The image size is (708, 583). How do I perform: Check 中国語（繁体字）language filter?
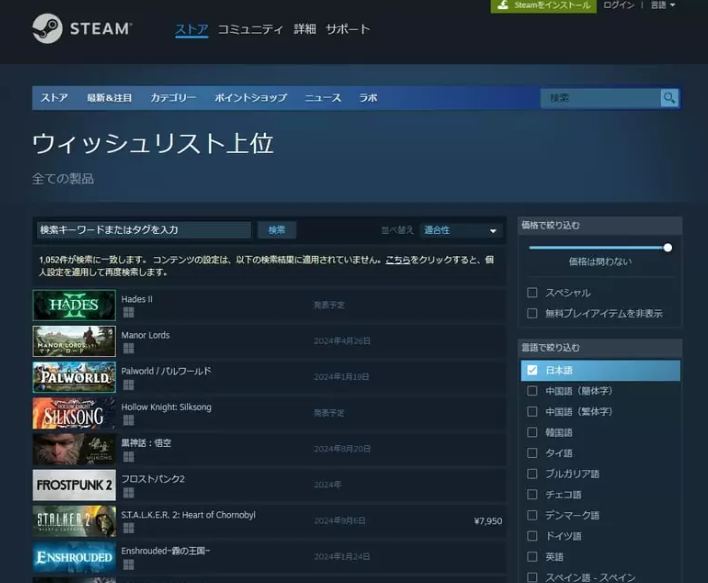pos(532,412)
